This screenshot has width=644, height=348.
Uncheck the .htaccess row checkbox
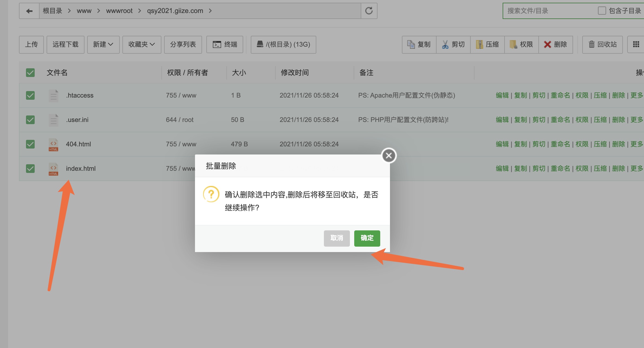pyautogui.click(x=30, y=95)
